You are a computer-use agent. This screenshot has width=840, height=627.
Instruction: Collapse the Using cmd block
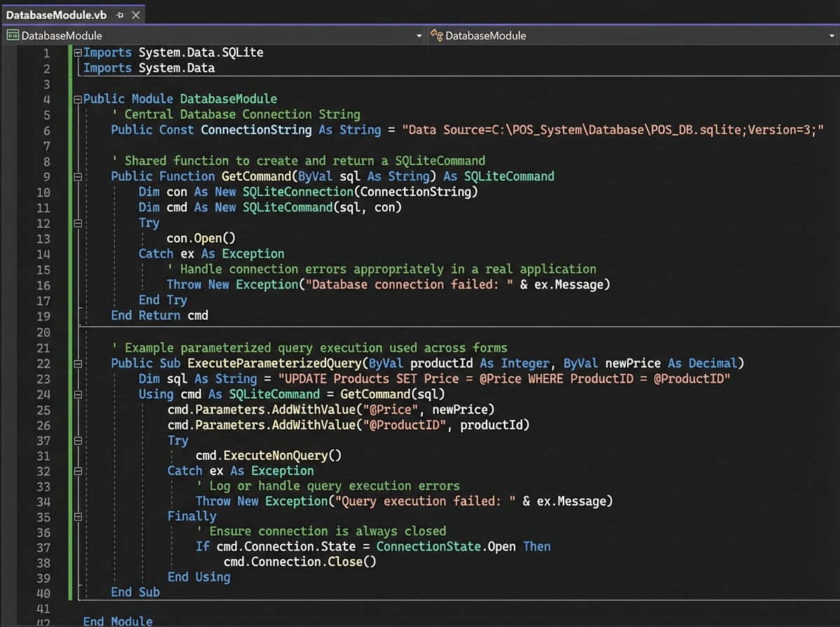[x=77, y=394]
